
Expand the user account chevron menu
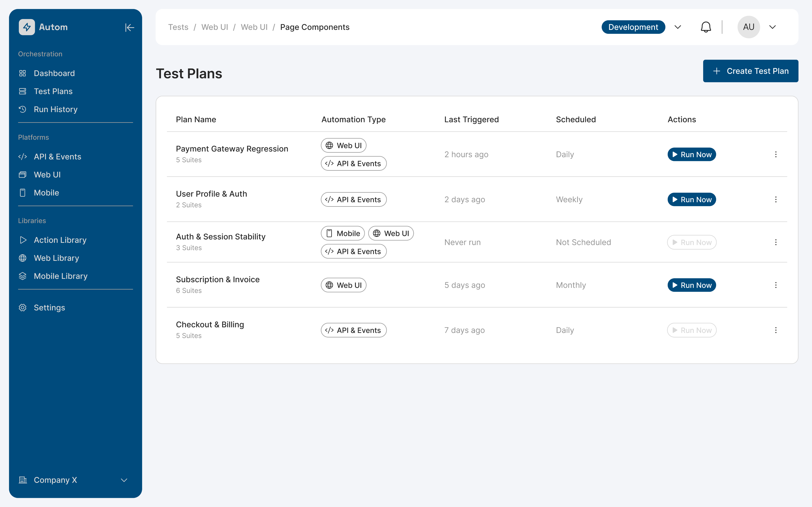[772, 27]
